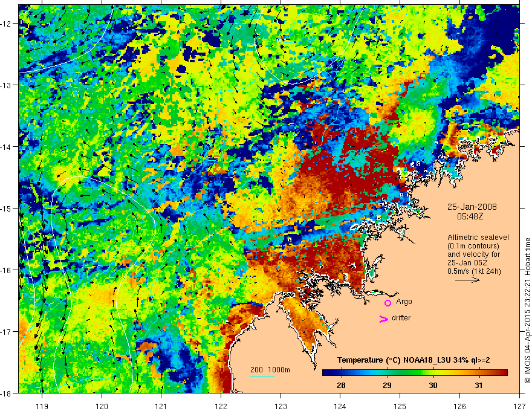
Task: Click the 'Altimetric sealevel' caption line
Action: tap(478, 238)
